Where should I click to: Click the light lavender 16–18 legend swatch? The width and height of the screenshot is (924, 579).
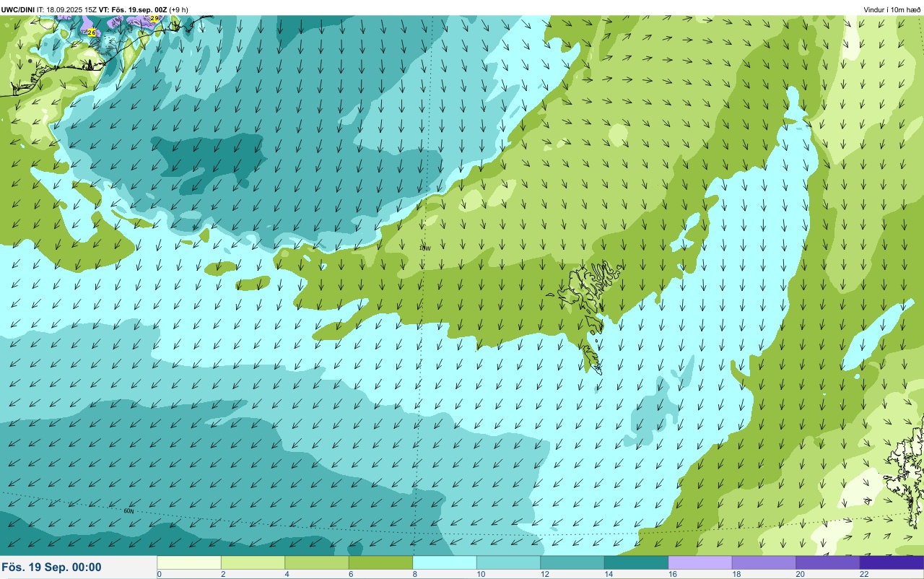[700, 562]
